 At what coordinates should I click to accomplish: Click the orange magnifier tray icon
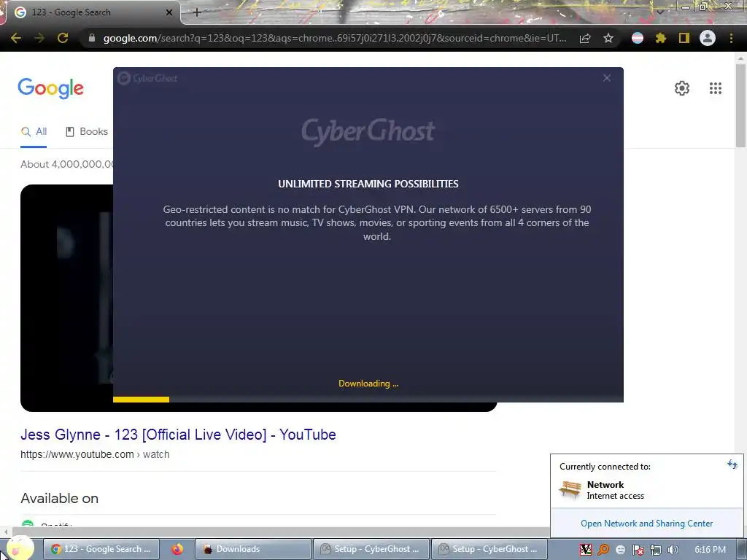(603, 550)
